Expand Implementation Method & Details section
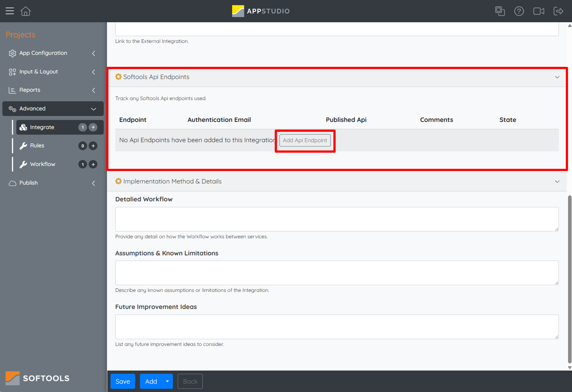Image resolution: width=572 pixels, height=392 pixels. coord(557,182)
